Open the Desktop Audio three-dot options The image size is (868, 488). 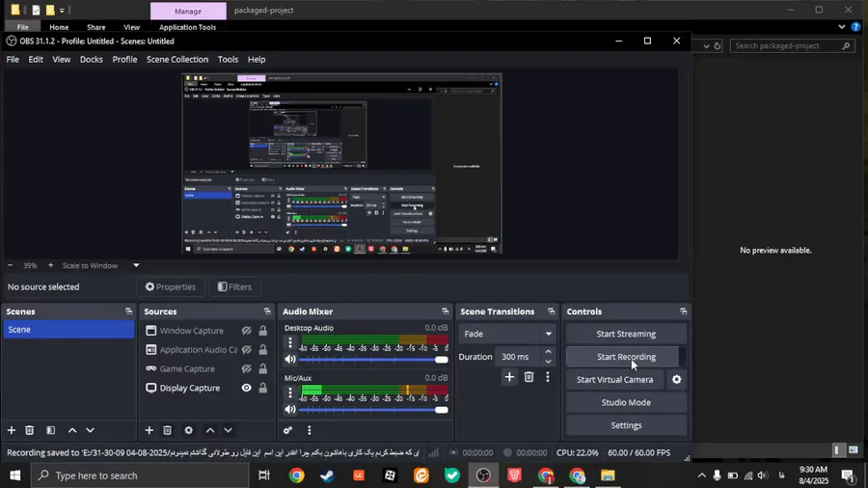[x=290, y=342]
